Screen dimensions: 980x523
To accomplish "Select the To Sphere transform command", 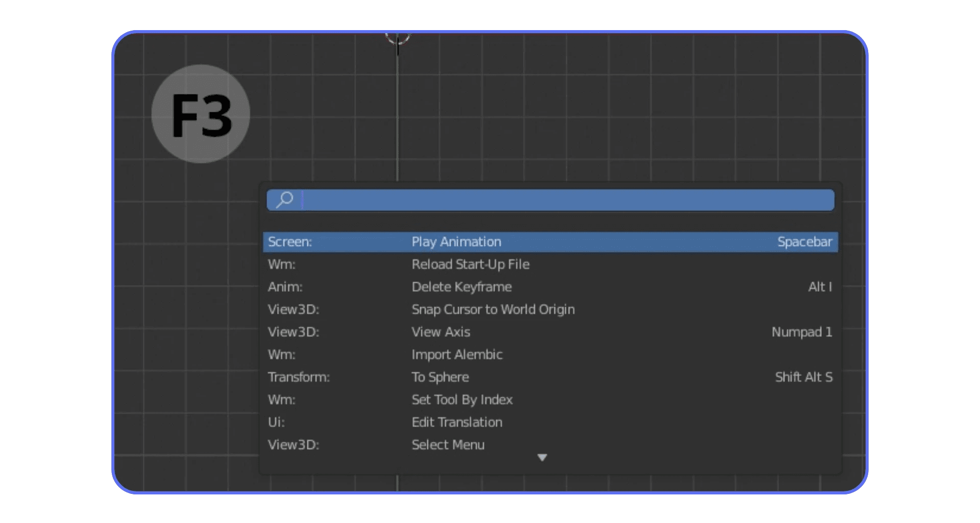I will pyautogui.click(x=440, y=377).
